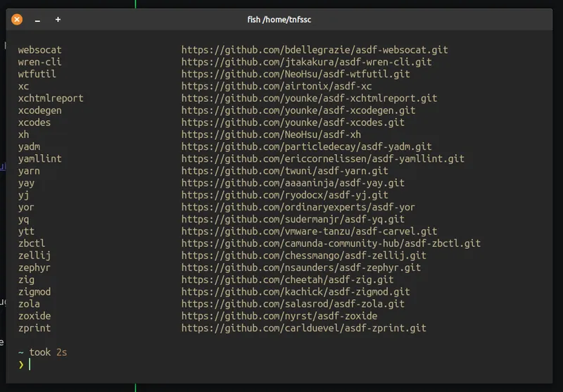Open the vmware-tanzu/asdf-carvel.git URL
The width and height of the screenshot is (563, 392).
309,232
